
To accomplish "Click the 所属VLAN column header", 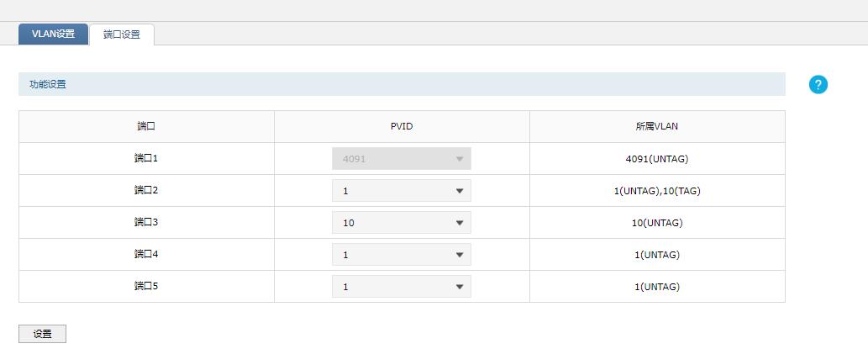I will [x=657, y=126].
